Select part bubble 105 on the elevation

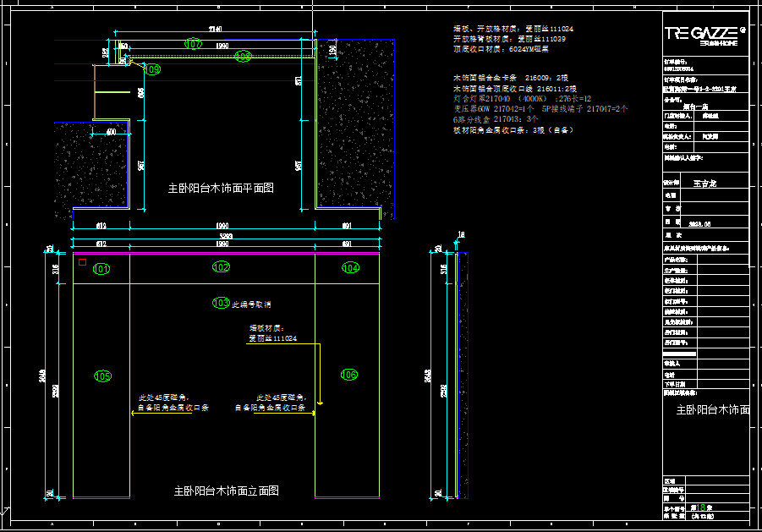(x=102, y=376)
